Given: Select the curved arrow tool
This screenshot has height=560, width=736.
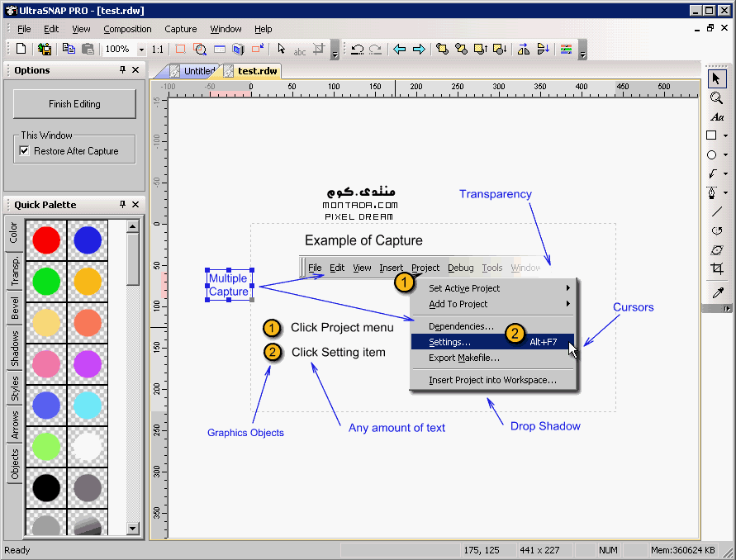Looking at the screenshot, I should pos(713,174).
